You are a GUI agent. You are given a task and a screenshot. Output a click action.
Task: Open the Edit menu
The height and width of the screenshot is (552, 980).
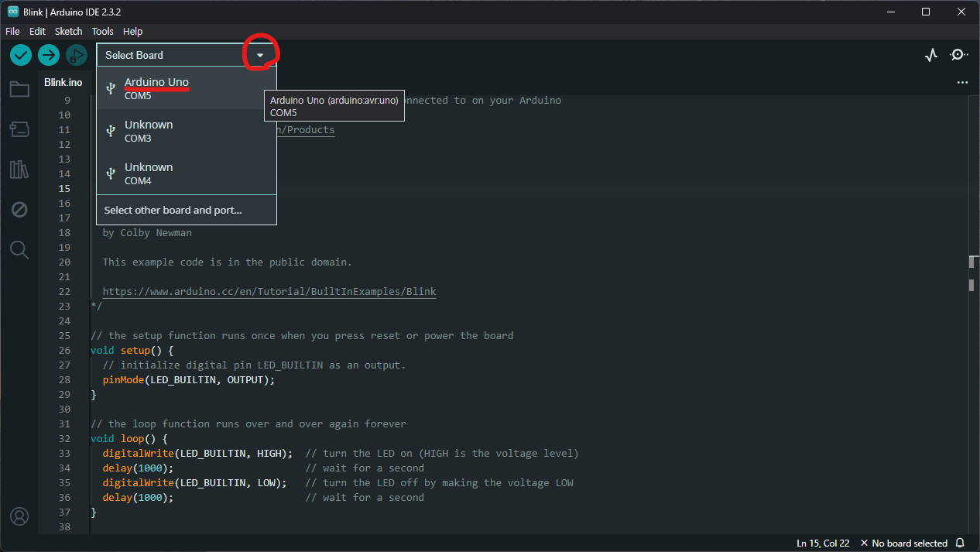(37, 32)
